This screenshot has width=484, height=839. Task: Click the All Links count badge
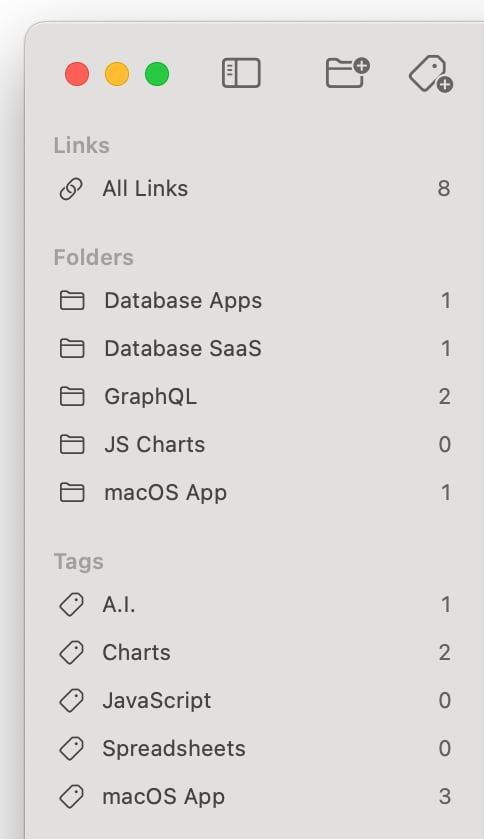pyautogui.click(x=444, y=188)
